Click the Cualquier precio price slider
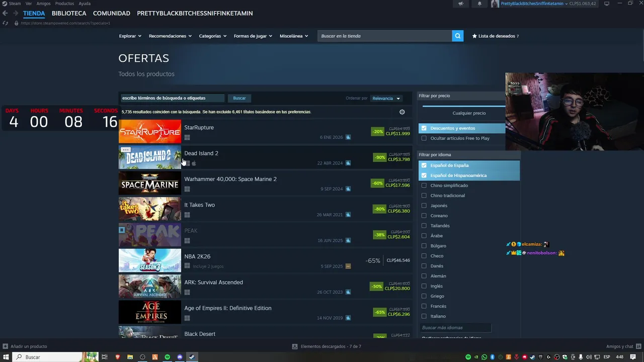This screenshot has height=362, width=644. click(463, 106)
